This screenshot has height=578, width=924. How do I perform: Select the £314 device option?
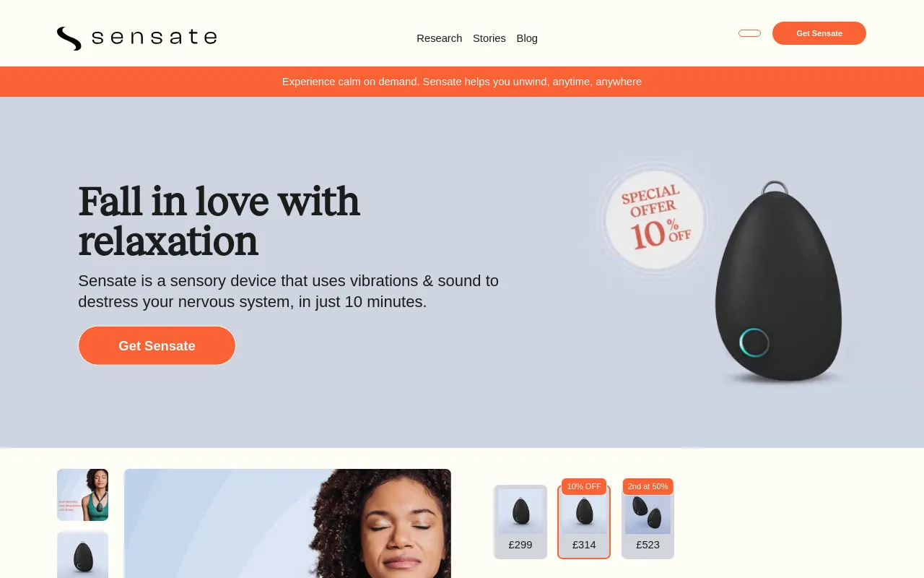584,522
